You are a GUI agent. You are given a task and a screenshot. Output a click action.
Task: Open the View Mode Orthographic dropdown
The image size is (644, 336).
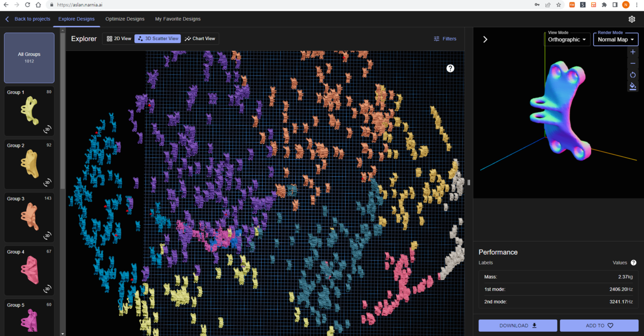tap(567, 39)
